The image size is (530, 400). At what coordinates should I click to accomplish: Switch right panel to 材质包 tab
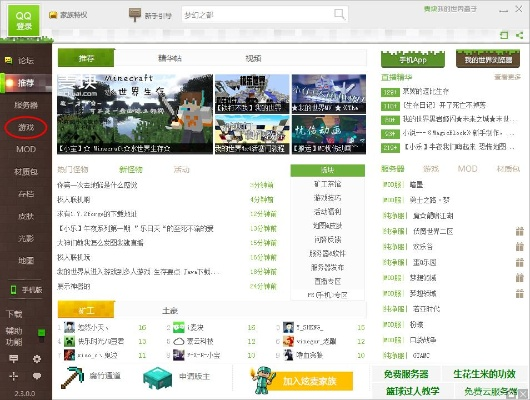(508, 168)
